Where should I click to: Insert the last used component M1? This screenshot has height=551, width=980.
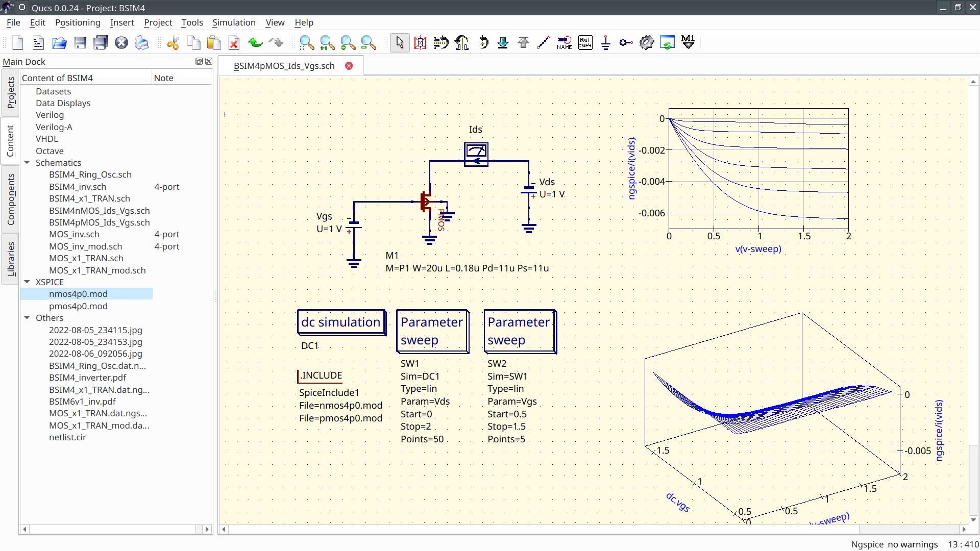[x=688, y=43]
